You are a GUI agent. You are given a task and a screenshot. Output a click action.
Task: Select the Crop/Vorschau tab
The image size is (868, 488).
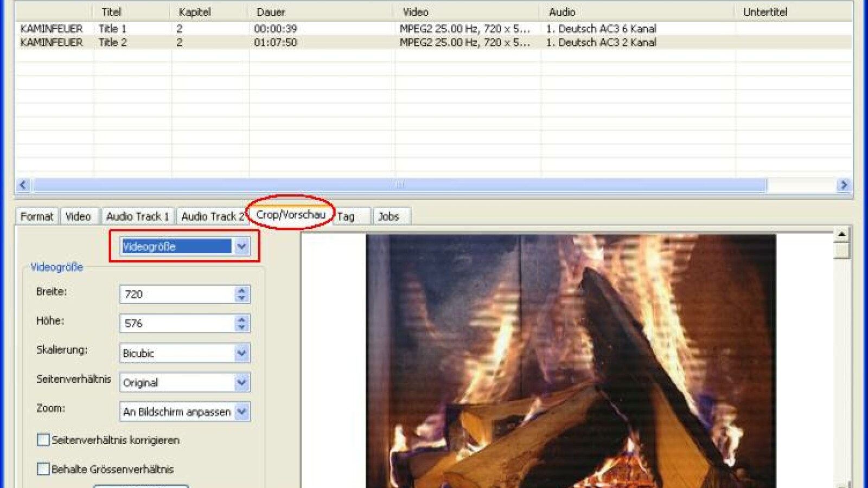[291, 215]
